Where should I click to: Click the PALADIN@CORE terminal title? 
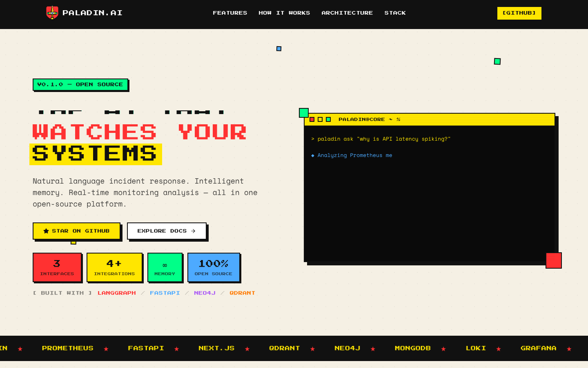(x=369, y=119)
